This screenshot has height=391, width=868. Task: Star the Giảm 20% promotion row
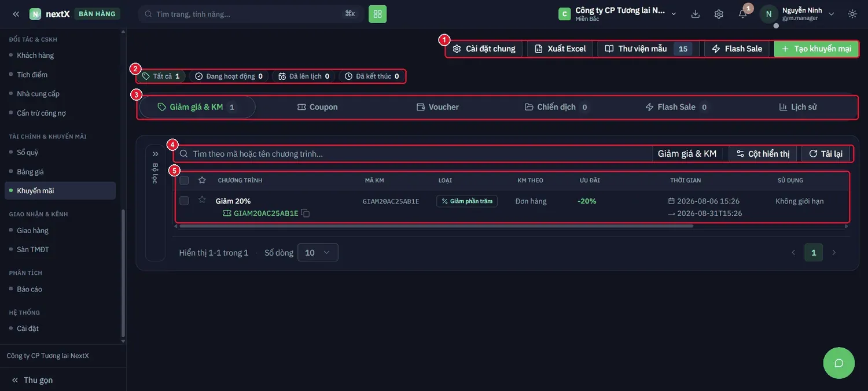pyautogui.click(x=202, y=200)
